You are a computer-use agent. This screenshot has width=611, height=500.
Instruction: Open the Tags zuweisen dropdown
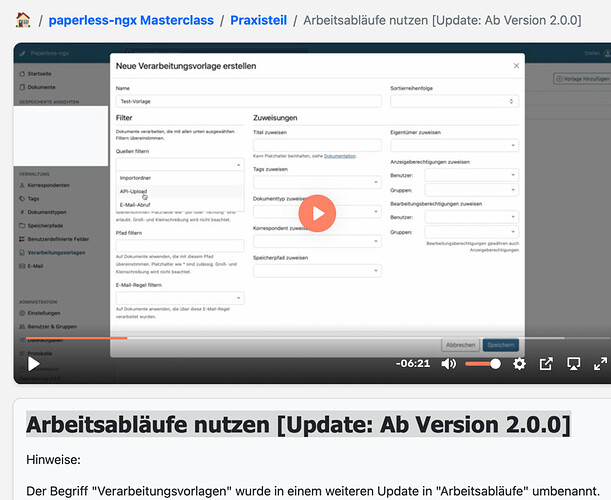pyautogui.click(x=317, y=182)
